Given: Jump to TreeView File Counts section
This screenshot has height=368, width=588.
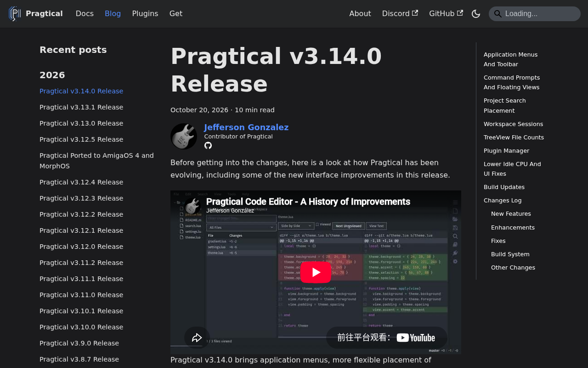Looking at the screenshot, I should pyautogui.click(x=514, y=138).
